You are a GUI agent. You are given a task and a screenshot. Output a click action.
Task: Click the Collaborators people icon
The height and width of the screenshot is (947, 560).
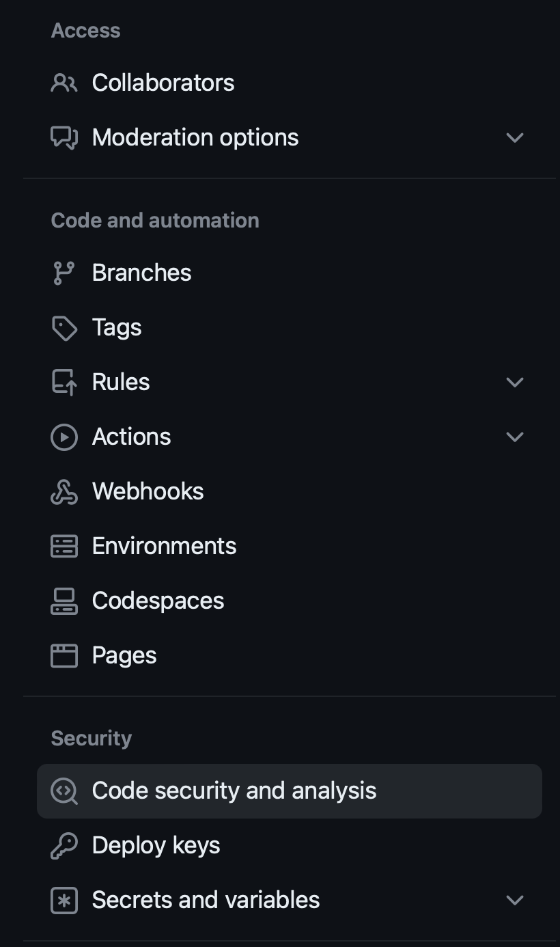click(64, 83)
